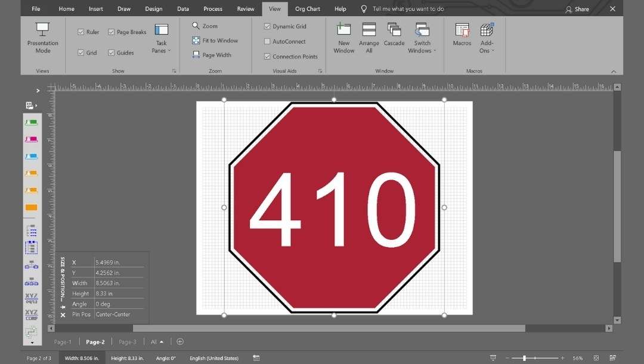Switch to the Org Chart ribbon tab

(x=308, y=8)
